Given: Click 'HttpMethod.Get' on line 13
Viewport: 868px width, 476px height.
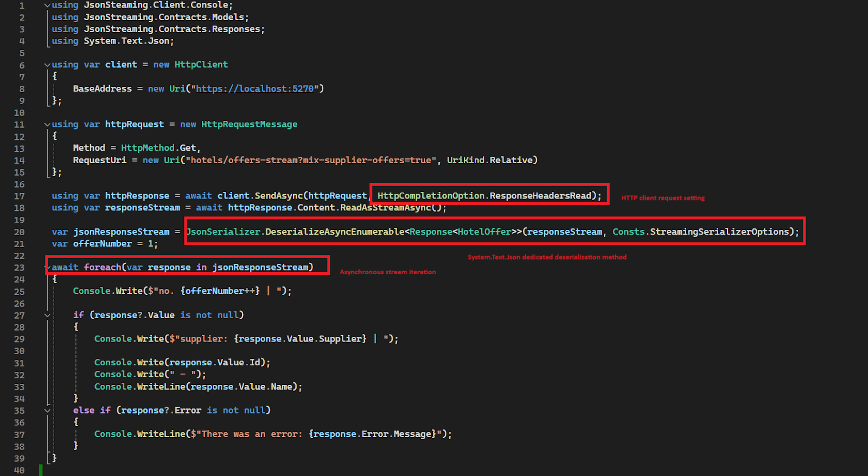Looking at the screenshot, I should coord(158,148).
